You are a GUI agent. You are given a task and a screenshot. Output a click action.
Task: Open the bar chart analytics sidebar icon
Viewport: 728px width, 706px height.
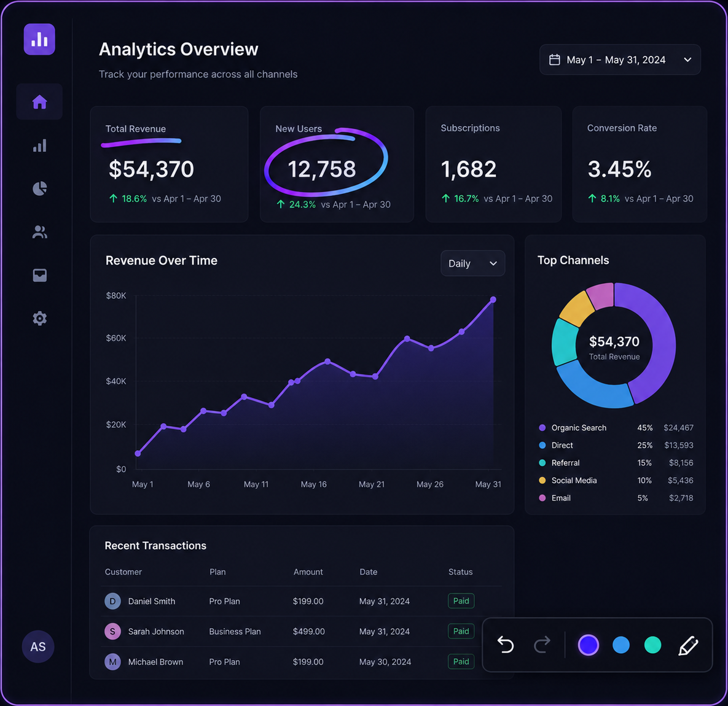[x=39, y=145]
